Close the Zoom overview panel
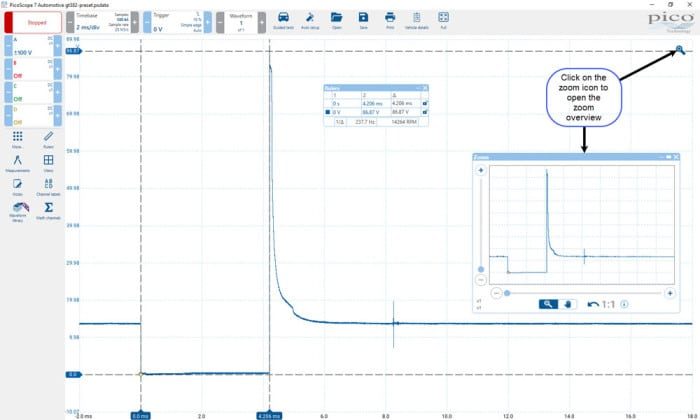Viewport: 700px width, 420px height. pyautogui.click(x=676, y=157)
